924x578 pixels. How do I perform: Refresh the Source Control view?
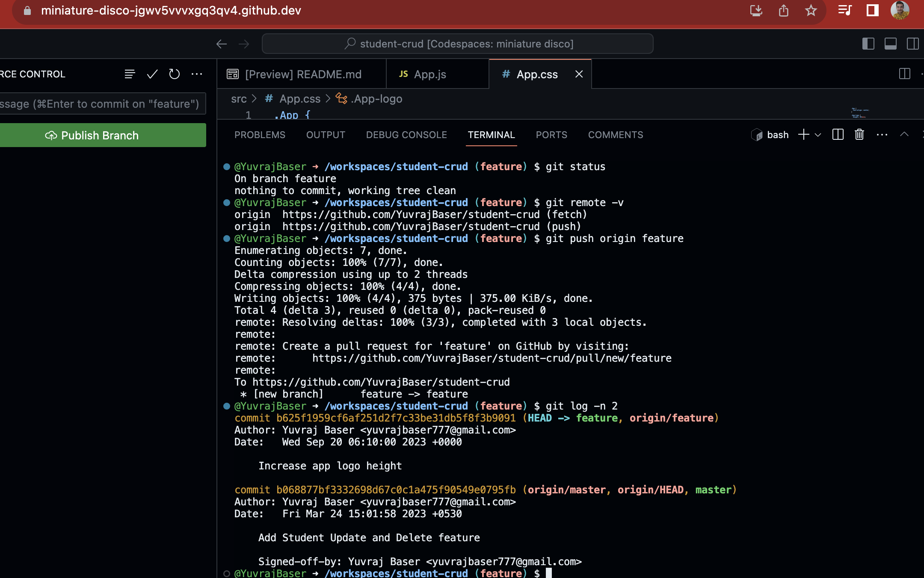174,74
